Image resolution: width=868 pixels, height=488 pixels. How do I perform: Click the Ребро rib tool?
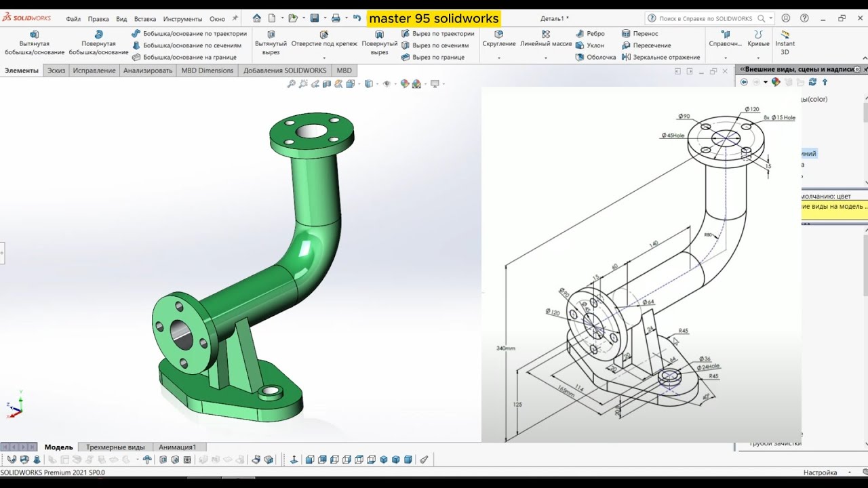tap(590, 33)
